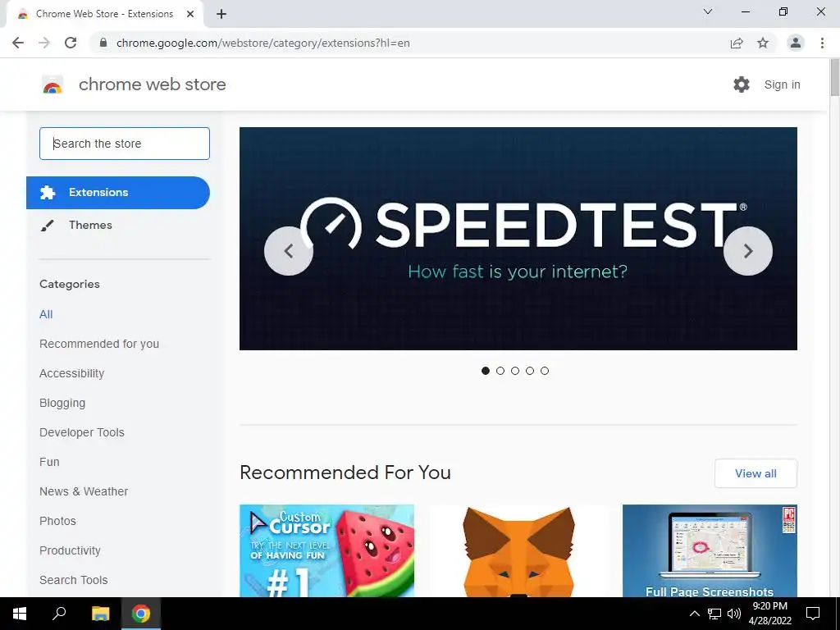Close the Chrome Web Store tab
Viewport: 840px width, 630px height.
190,15
